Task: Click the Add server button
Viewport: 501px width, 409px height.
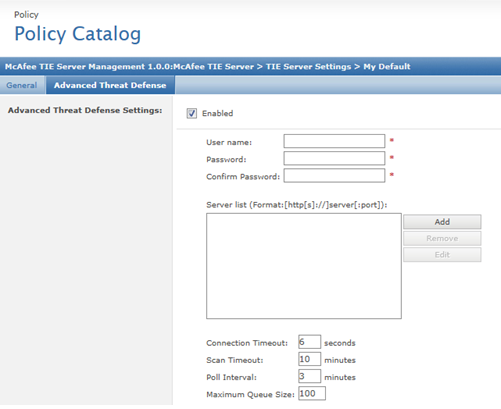Action: pos(442,222)
